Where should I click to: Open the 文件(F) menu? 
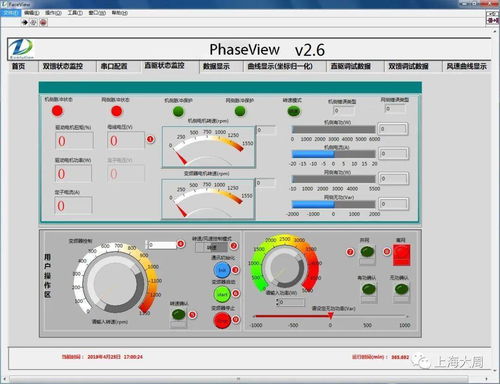point(11,13)
